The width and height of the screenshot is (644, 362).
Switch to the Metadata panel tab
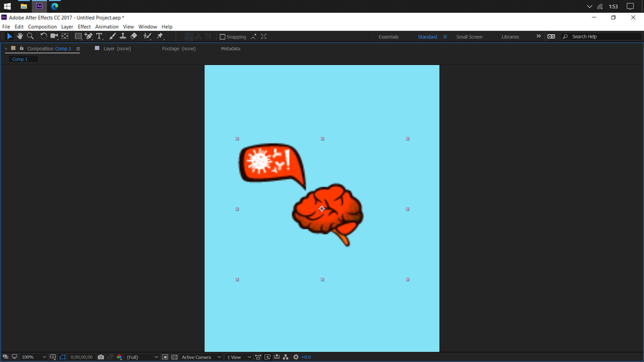coord(230,48)
